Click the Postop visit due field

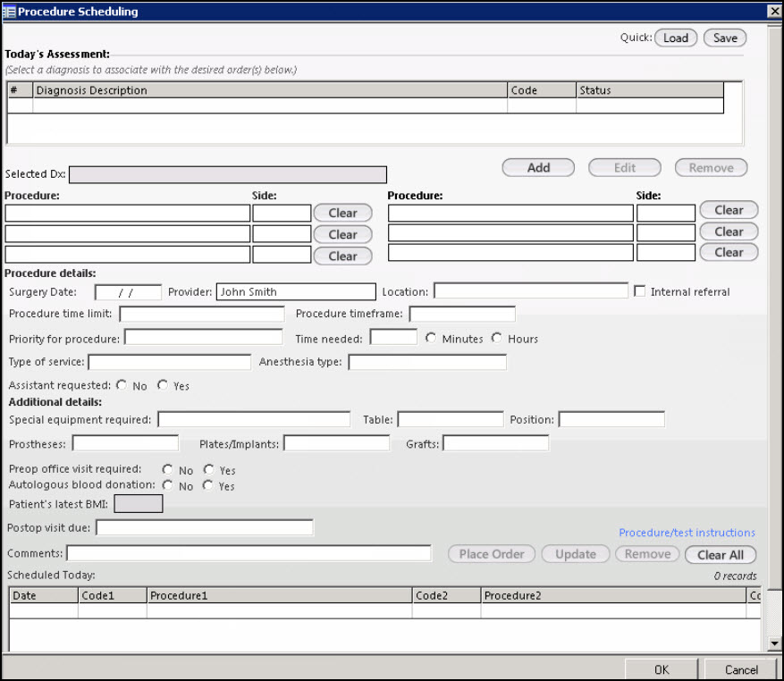coord(205,528)
